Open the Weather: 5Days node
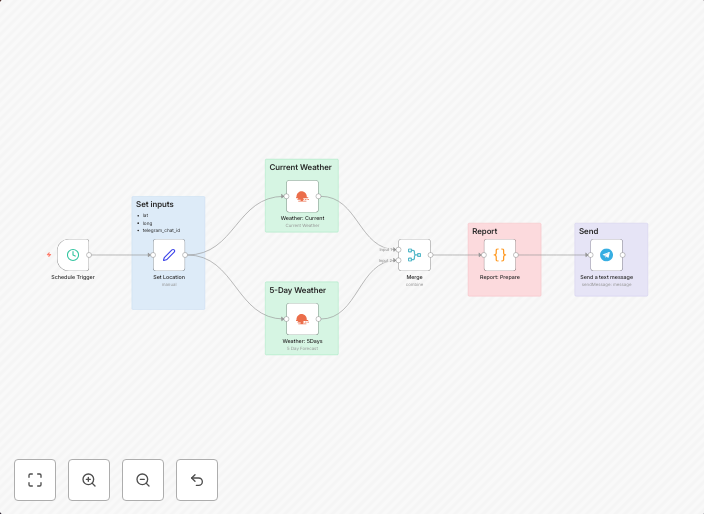Image resolution: width=704 pixels, height=514 pixels. (302, 319)
